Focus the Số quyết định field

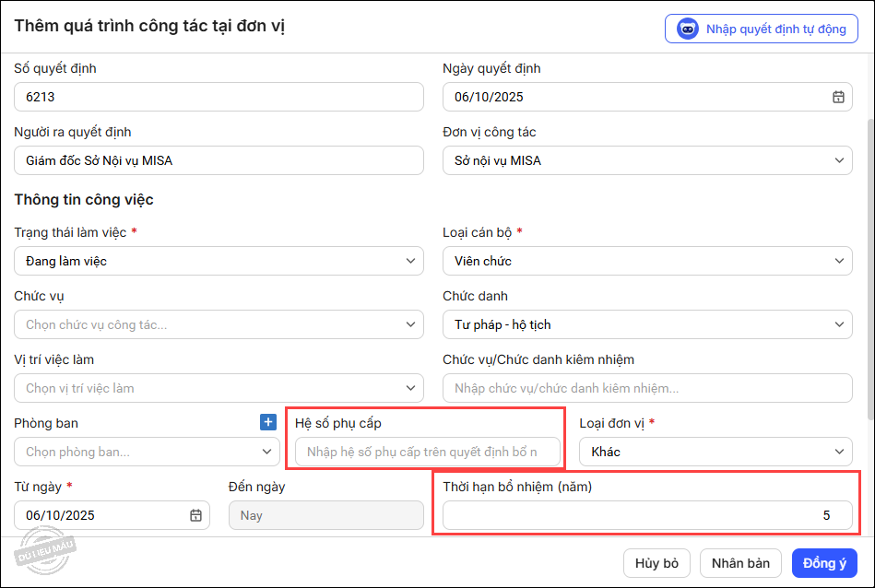(219, 97)
